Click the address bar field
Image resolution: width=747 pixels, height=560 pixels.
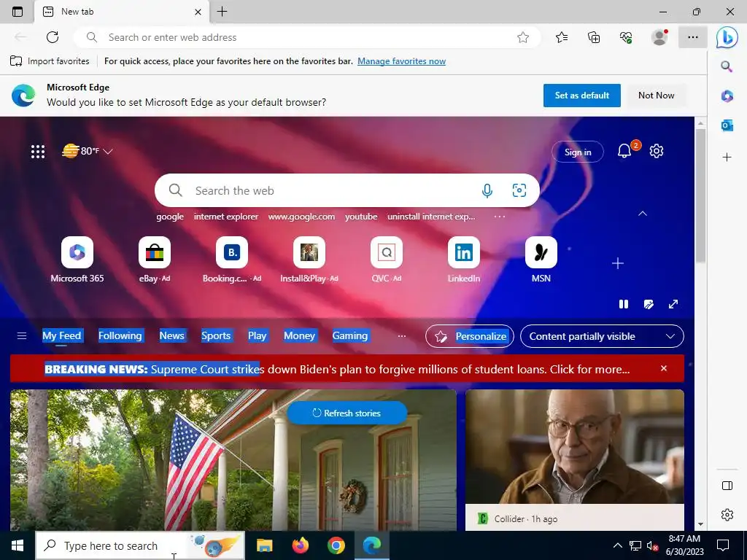coord(307,37)
